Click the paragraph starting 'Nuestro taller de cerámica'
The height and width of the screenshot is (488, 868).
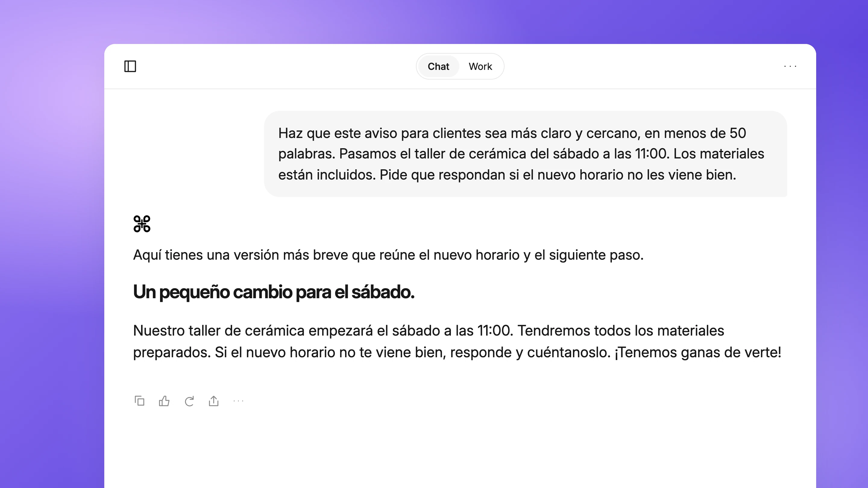tap(457, 342)
